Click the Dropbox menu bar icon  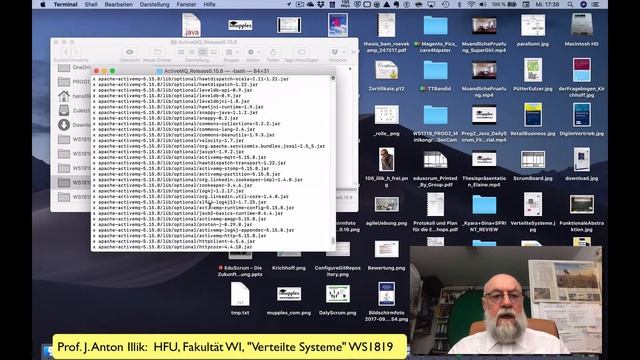[321, 4]
